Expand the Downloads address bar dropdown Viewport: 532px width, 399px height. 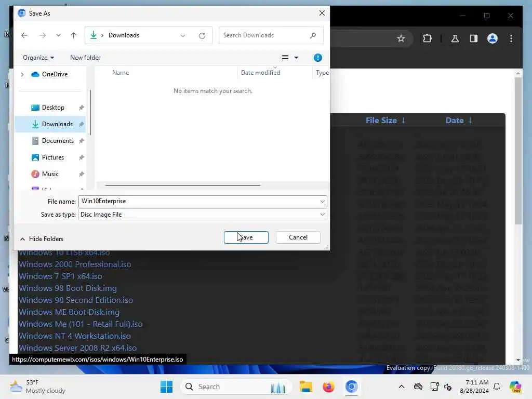(183, 36)
